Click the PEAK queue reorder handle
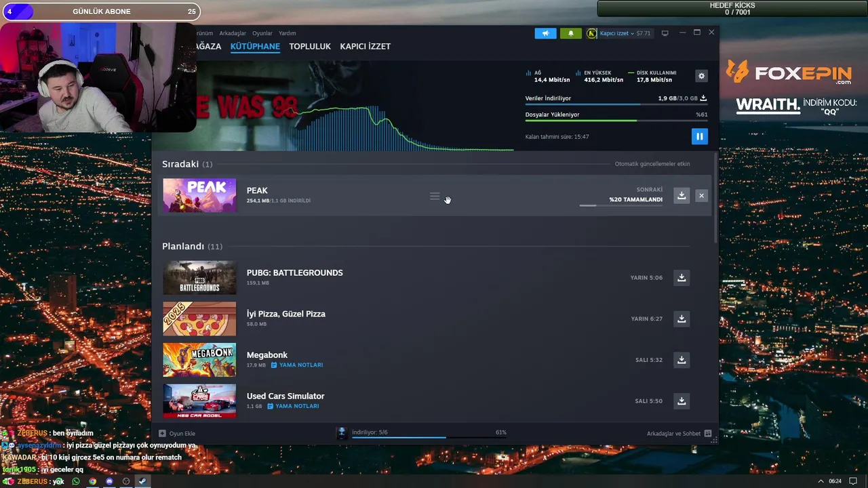The width and height of the screenshot is (868, 488). click(435, 197)
